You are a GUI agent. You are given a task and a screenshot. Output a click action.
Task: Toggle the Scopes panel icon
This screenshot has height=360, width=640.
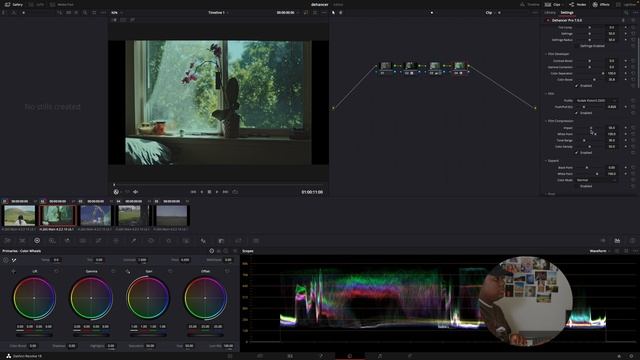[617, 241]
